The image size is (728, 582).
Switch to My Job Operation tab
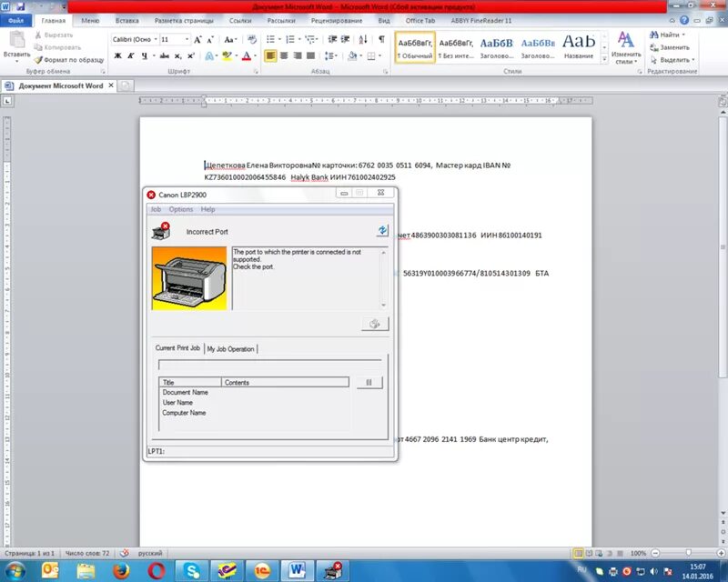pyautogui.click(x=231, y=349)
